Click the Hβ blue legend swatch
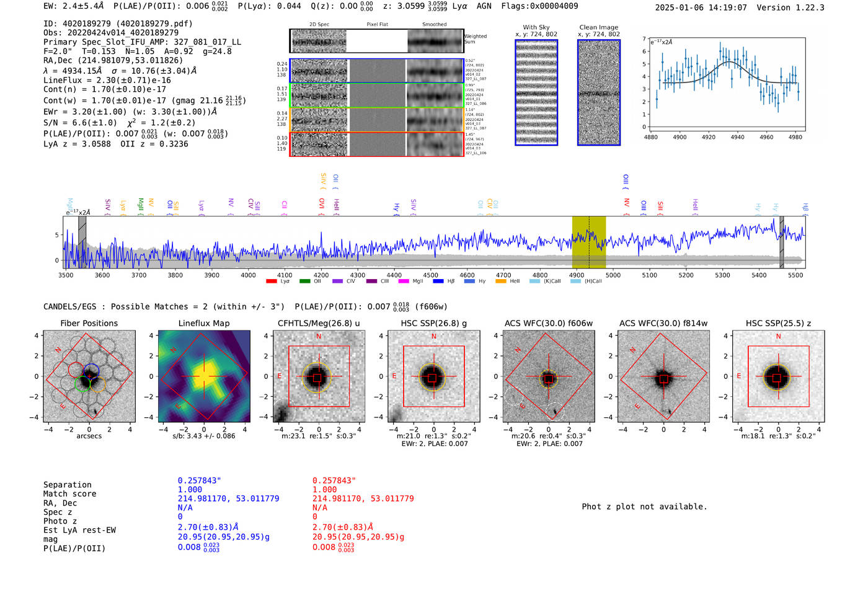 [438, 281]
